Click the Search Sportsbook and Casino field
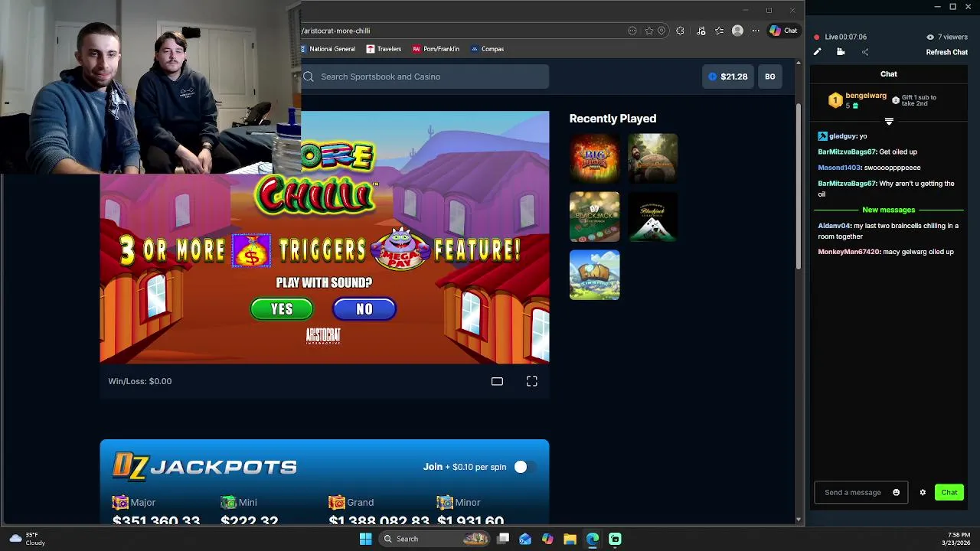This screenshot has width=980, height=551. 425,77
